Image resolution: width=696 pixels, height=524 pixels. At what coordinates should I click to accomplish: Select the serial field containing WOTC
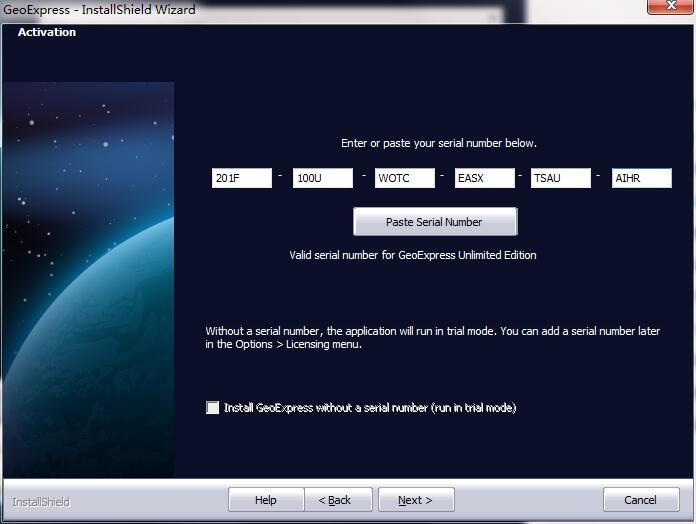[x=405, y=178]
